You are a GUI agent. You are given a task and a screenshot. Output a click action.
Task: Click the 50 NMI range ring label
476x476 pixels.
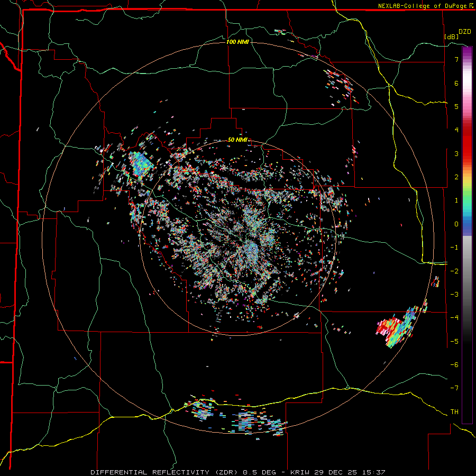coord(237,140)
